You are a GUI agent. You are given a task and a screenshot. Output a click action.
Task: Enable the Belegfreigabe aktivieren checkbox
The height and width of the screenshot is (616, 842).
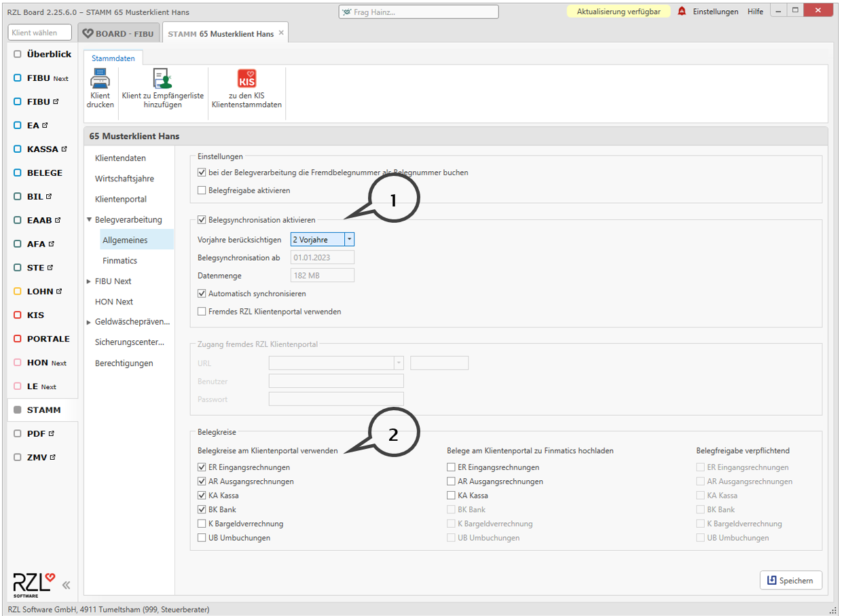tap(202, 191)
